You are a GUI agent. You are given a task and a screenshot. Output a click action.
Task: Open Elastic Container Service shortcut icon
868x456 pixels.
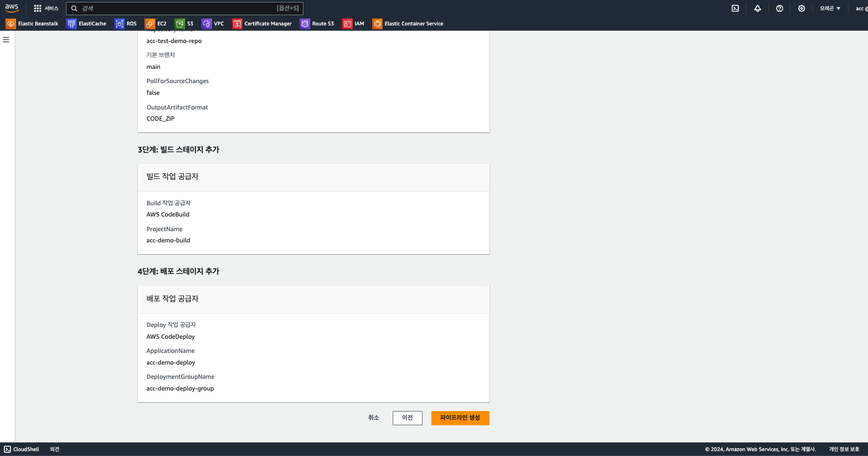pos(377,23)
